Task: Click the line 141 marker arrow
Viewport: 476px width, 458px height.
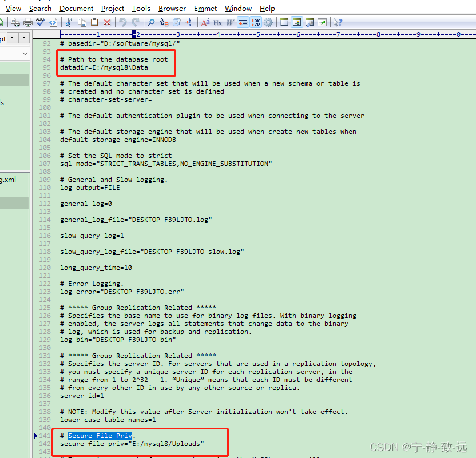Action: (x=35, y=436)
